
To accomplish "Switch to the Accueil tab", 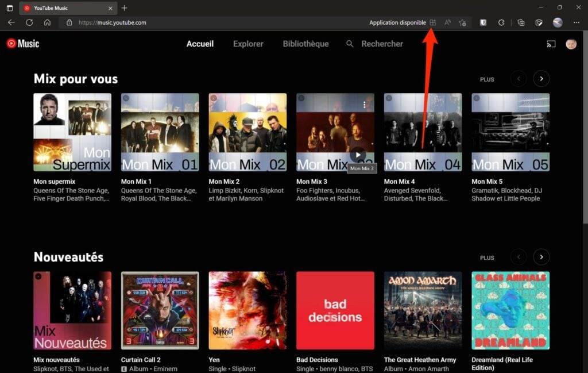I will (x=200, y=44).
